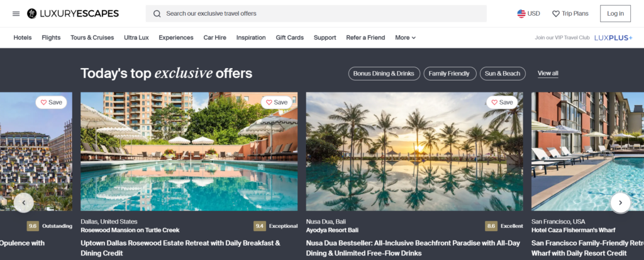Viewport: 644px width, 260px height.
Task: Open the Tours & Cruises menu item
Action: pos(92,37)
